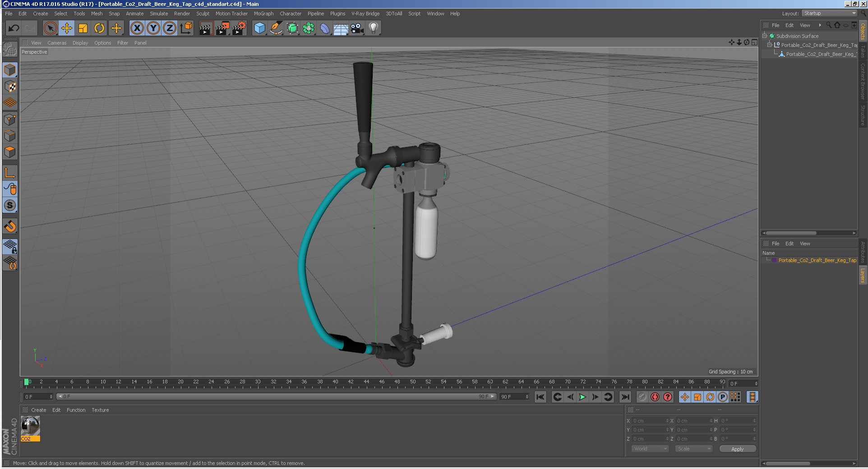Add a light object
This screenshot has height=469, width=868.
[373, 28]
